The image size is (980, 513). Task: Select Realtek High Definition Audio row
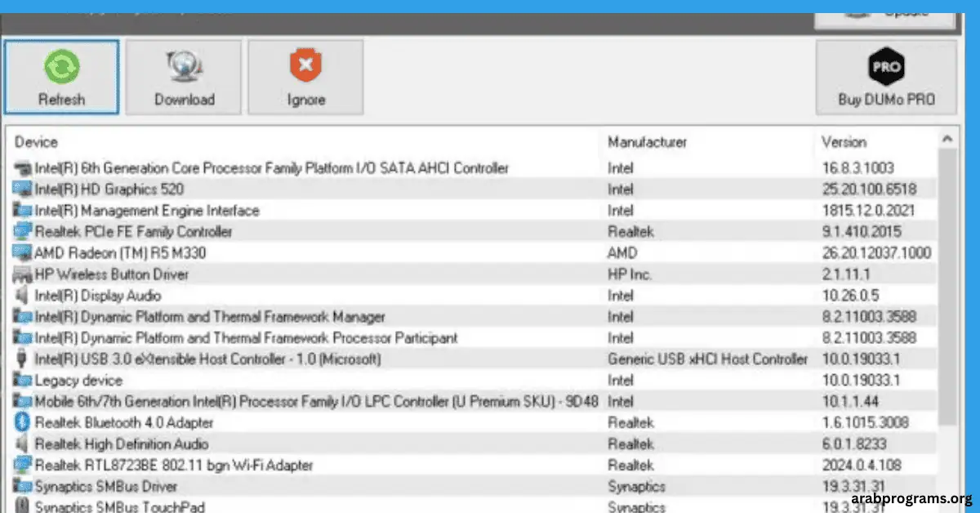point(472,444)
